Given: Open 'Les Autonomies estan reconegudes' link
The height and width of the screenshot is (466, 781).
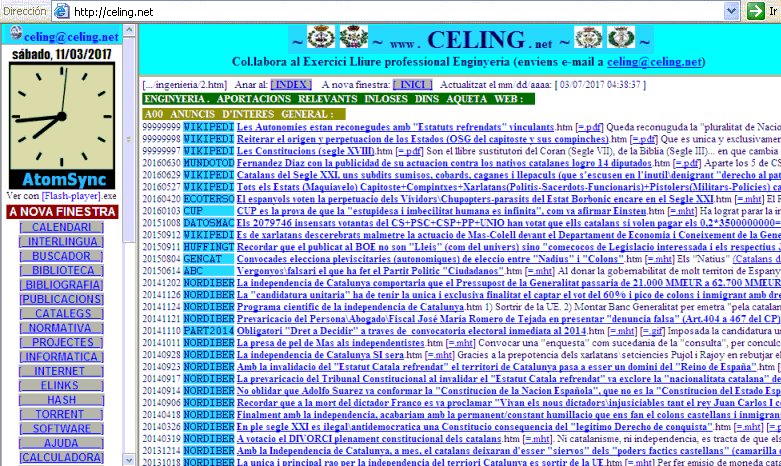Looking at the screenshot, I should [x=395, y=127].
